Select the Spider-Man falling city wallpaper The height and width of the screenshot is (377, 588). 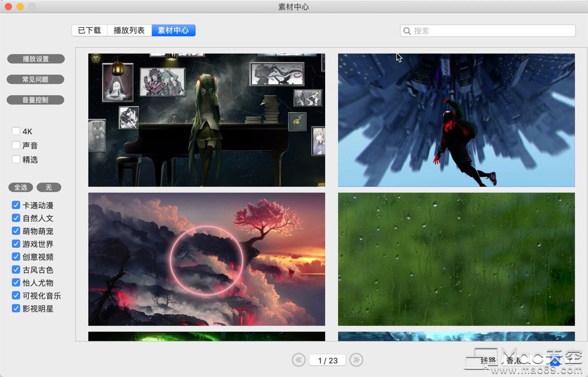tap(456, 120)
